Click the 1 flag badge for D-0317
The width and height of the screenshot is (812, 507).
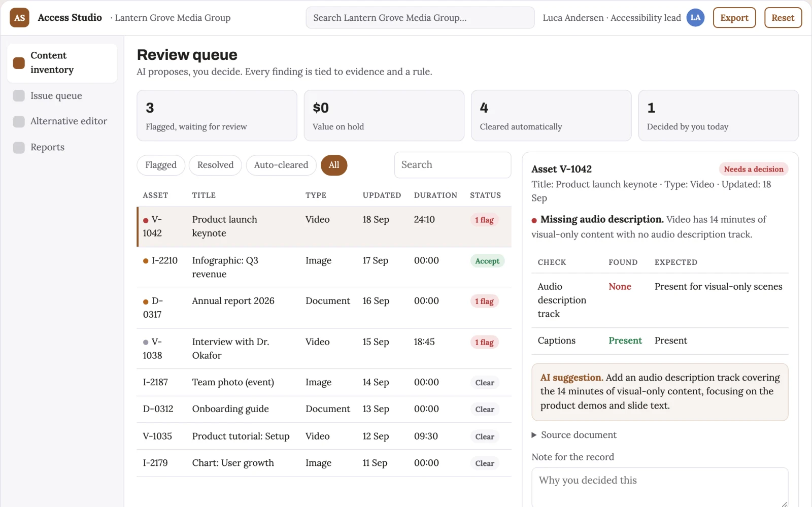(485, 301)
